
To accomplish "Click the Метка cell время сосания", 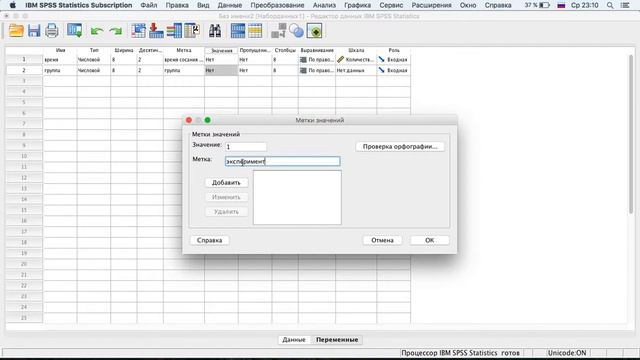I will tap(184, 60).
